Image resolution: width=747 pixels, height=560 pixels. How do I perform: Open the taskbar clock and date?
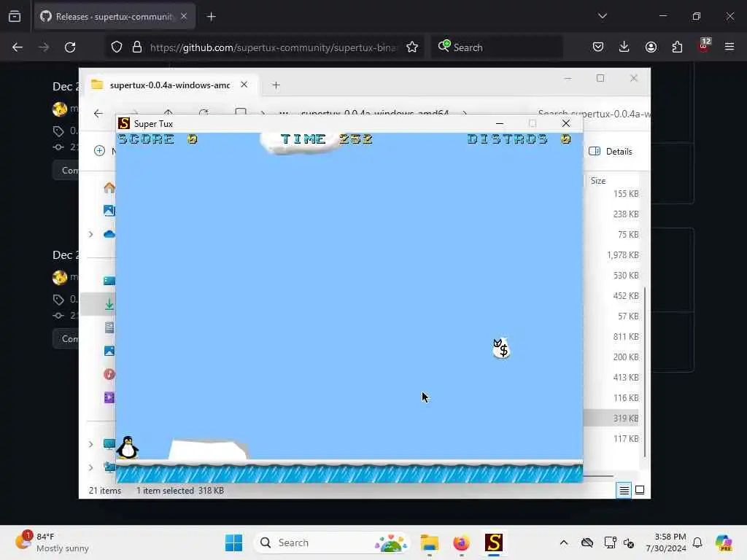[x=666, y=542]
